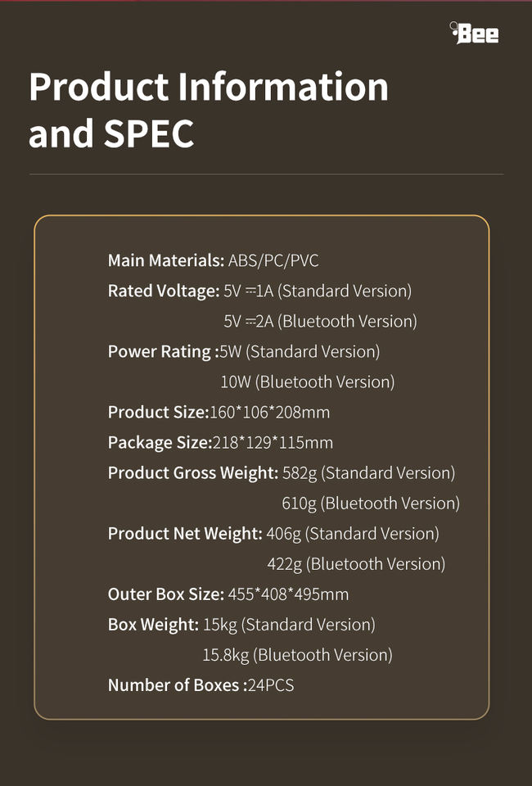Select the Product Size label
Viewport: 532px width, 786px height.
pyautogui.click(x=159, y=413)
